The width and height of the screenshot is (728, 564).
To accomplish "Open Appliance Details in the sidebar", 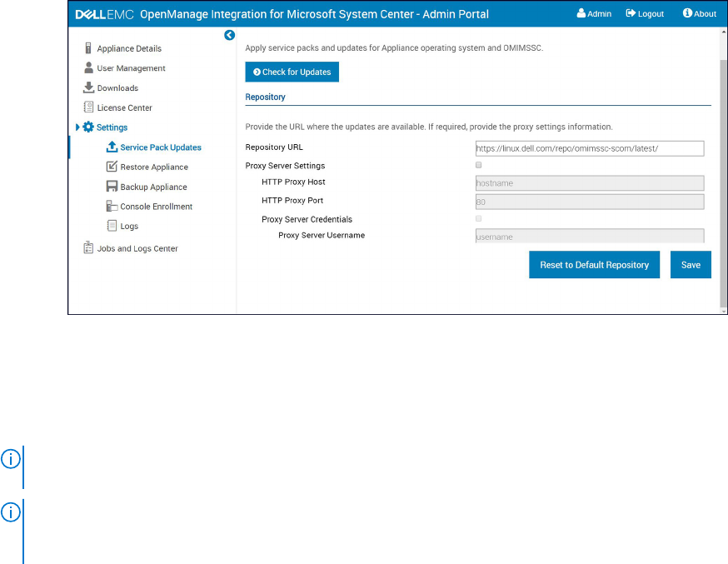I will (x=129, y=49).
